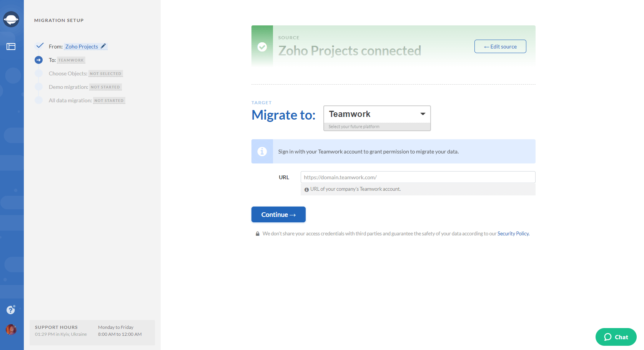The width and height of the screenshot is (644, 350).
Task: Click the completed checkmark next to From
Action: (40, 46)
